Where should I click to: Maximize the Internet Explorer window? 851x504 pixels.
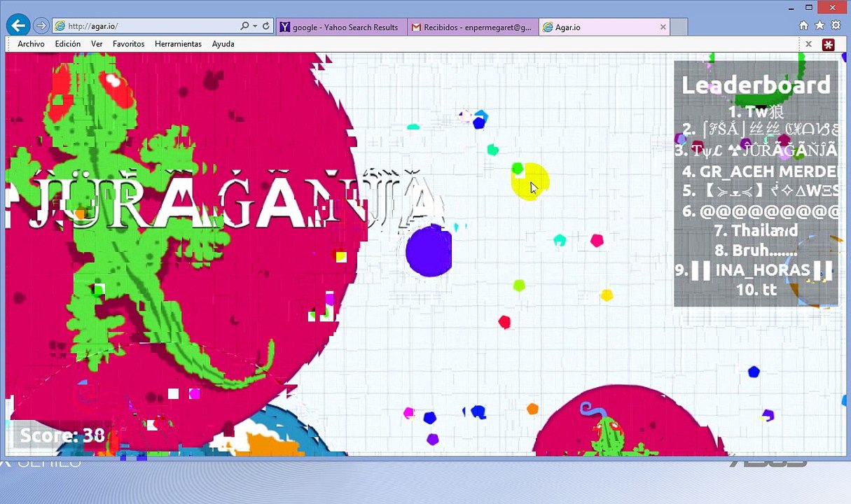[x=809, y=8]
